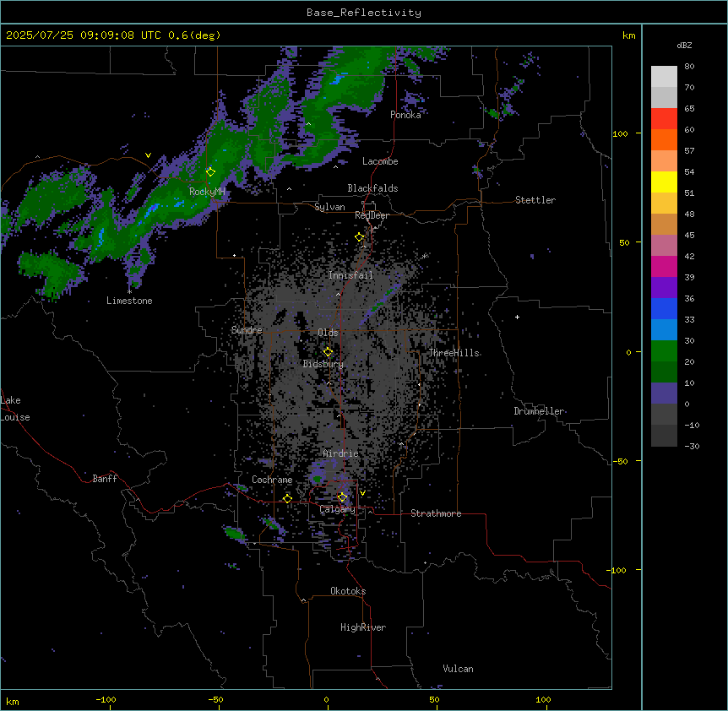Screen dimensions: 728x711
Task: Select the Strathmore label
Action: (436, 513)
